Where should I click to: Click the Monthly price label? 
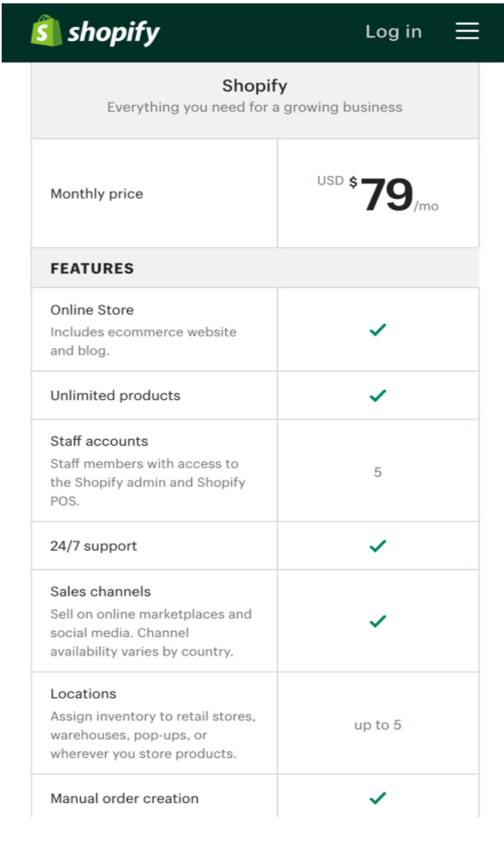click(x=97, y=194)
